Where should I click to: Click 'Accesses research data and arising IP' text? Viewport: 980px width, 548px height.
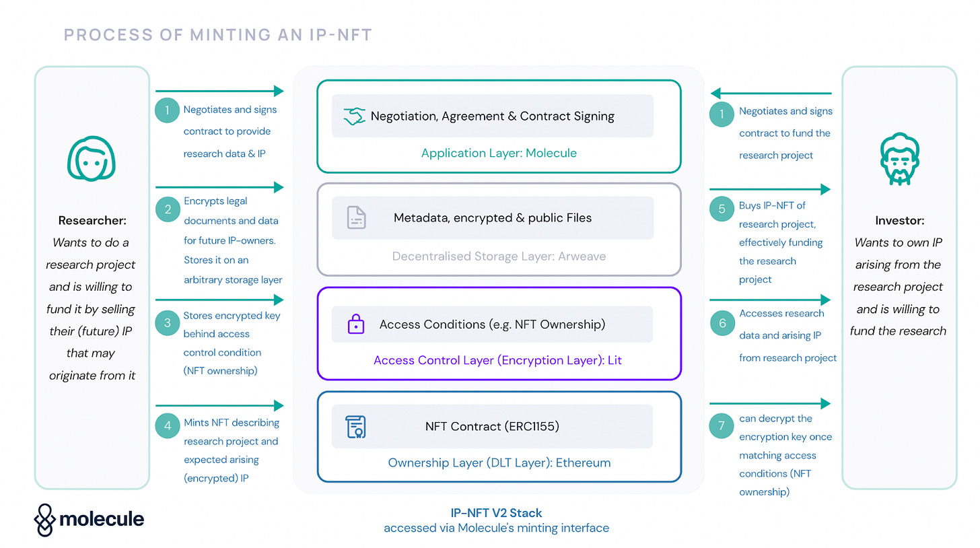(780, 324)
